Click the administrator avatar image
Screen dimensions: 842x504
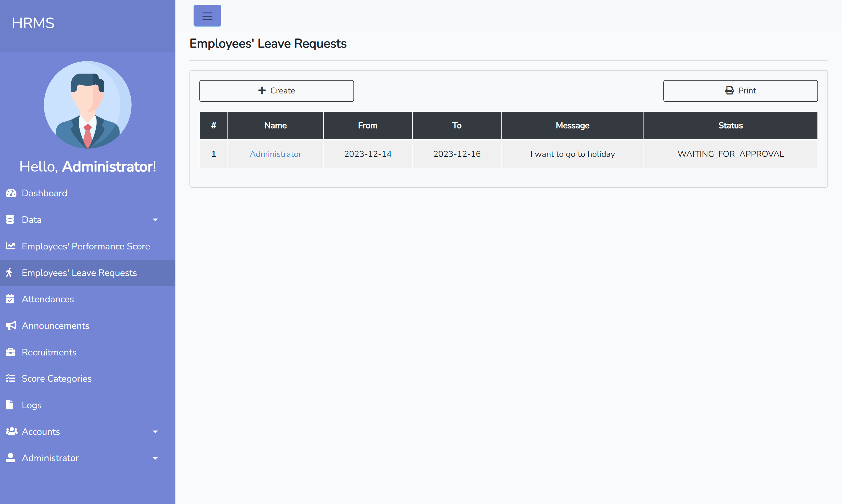pyautogui.click(x=88, y=105)
